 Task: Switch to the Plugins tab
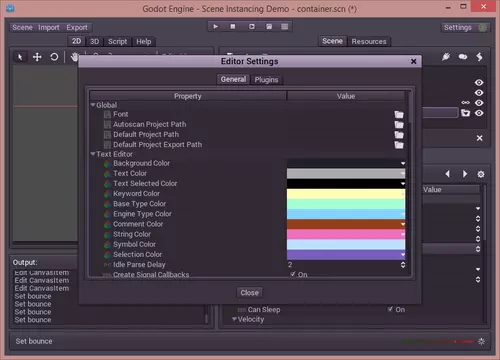[266, 80]
